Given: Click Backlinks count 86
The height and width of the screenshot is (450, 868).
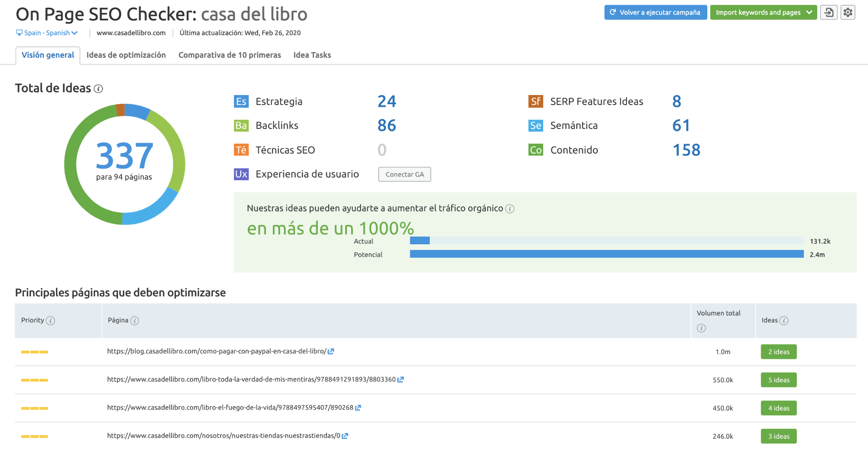Looking at the screenshot, I should (386, 126).
